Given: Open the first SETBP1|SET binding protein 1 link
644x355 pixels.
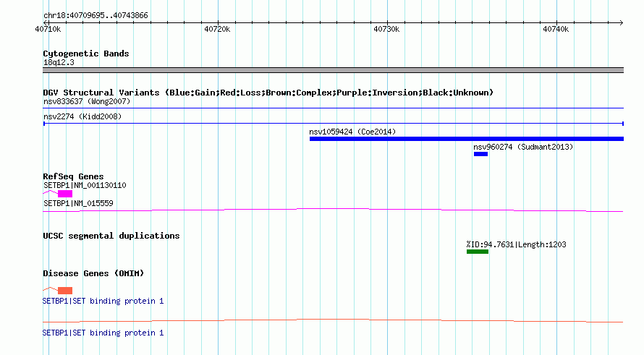Looking at the screenshot, I should [x=103, y=301].
